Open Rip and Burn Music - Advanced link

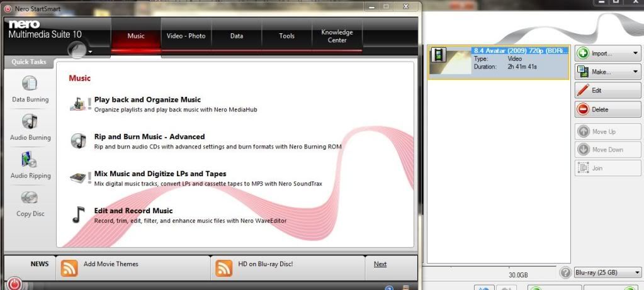pos(149,137)
